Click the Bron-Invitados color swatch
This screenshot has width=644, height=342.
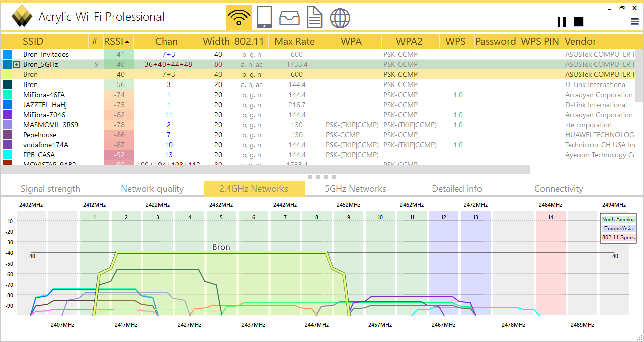click(7, 54)
